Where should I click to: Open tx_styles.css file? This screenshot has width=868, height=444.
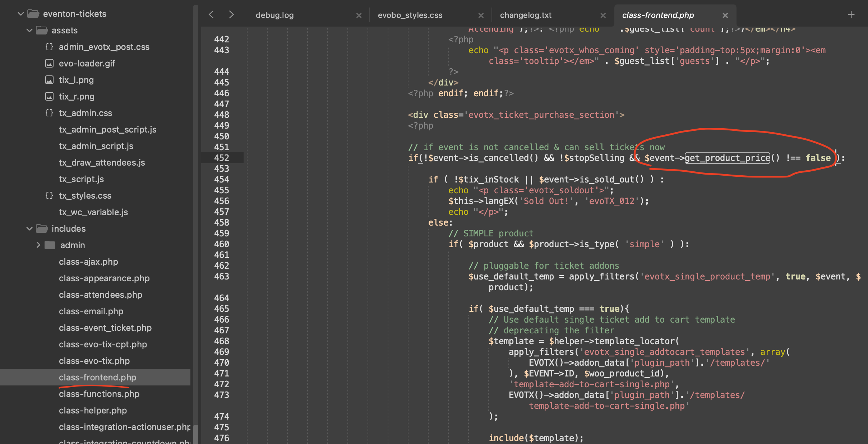[x=85, y=196]
